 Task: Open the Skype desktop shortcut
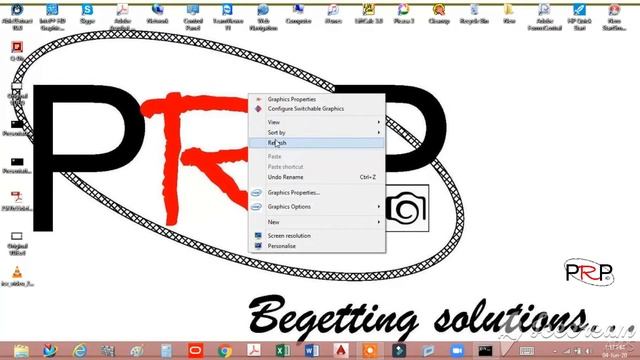click(x=87, y=14)
